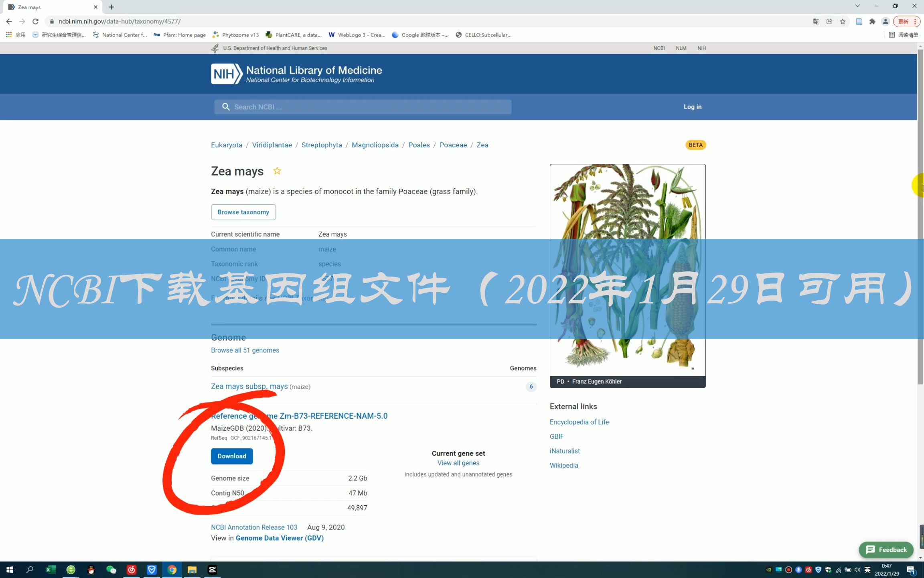
Task: Open Browse all 51 genomes
Action: (245, 350)
